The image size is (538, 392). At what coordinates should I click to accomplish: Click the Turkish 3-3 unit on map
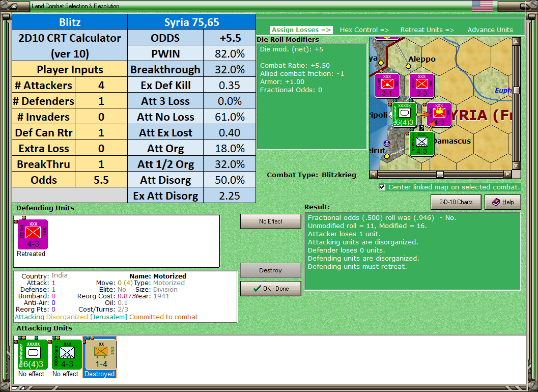(x=421, y=86)
